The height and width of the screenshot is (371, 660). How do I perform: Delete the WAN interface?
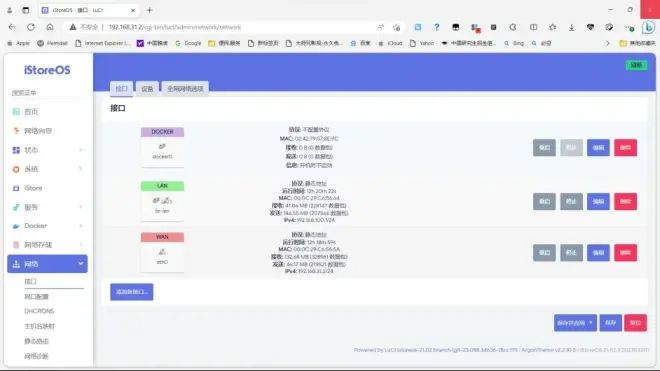point(625,253)
